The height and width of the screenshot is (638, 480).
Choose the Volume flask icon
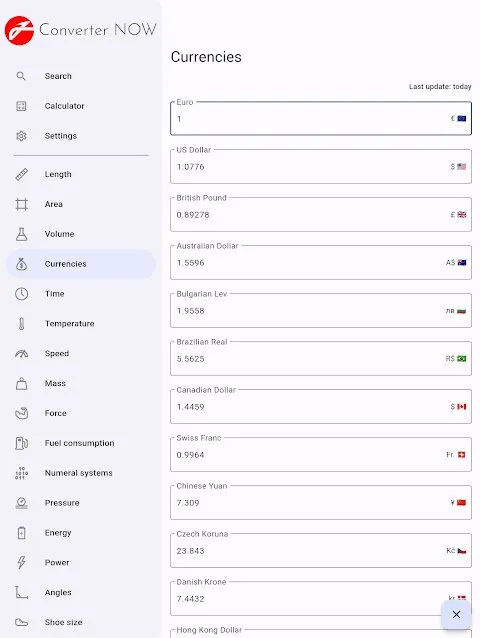point(22,234)
